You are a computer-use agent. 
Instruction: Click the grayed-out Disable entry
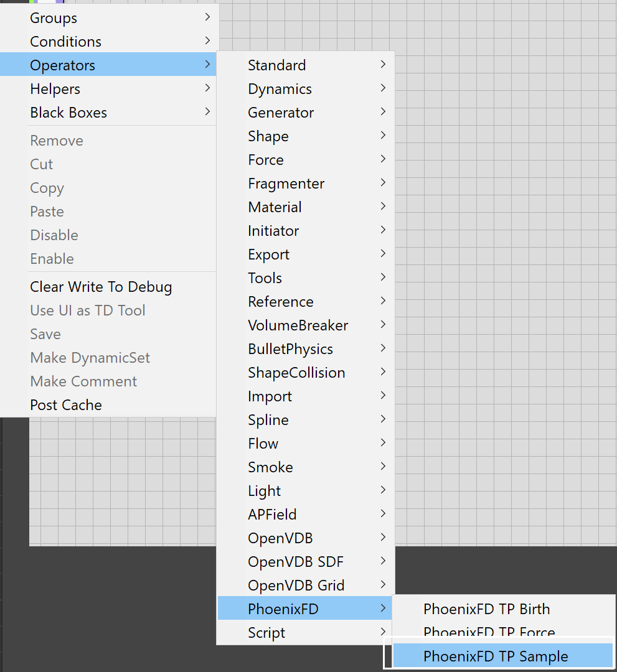(x=108, y=235)
